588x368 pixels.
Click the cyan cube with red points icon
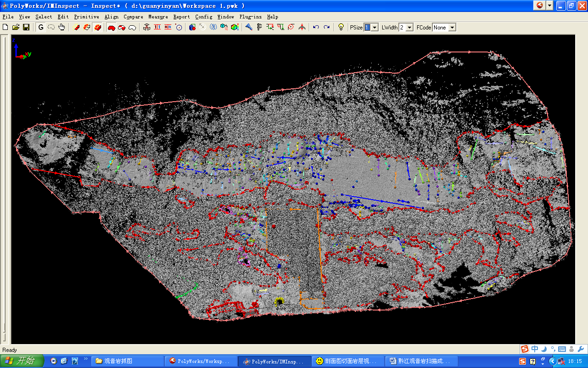pos(224,28)
